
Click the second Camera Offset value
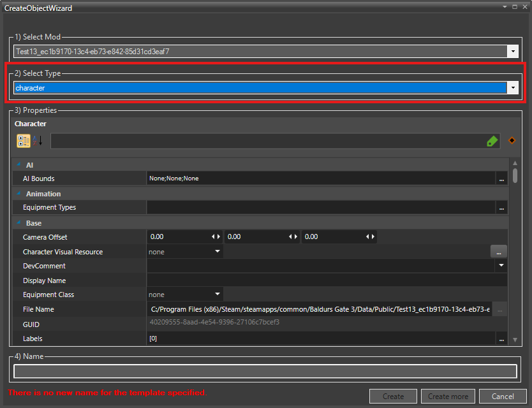(256, 237)
